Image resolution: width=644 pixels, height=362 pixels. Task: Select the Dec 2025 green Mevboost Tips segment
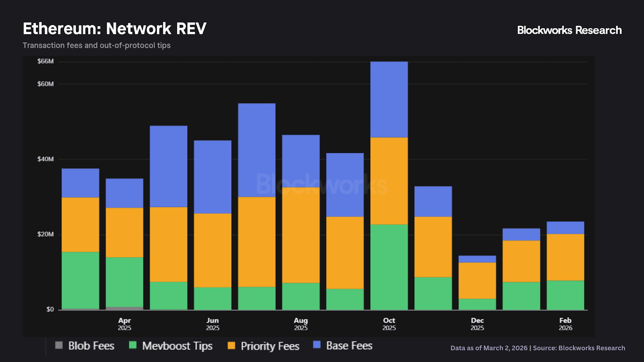(477, 304)
